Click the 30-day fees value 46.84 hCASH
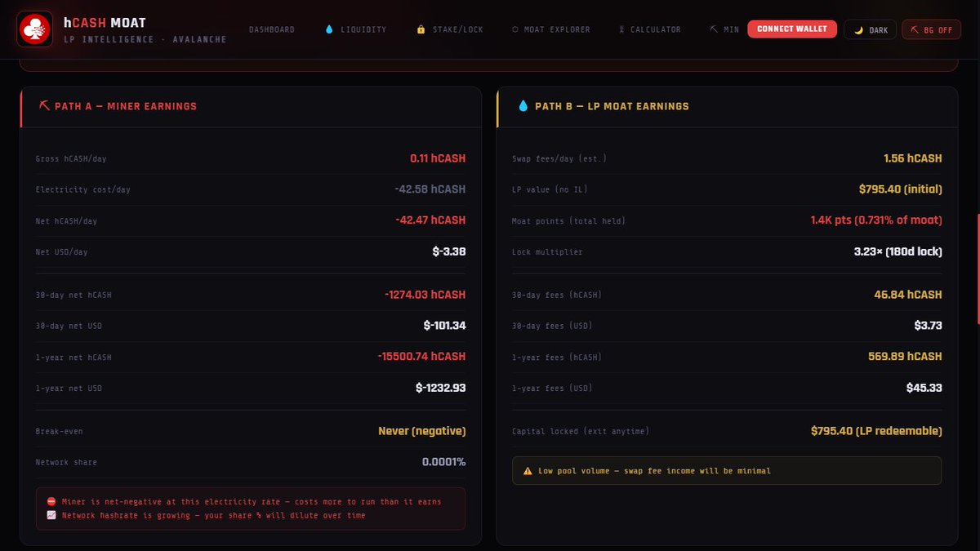This screenshot has width=980, height=551. pos(908,294)
